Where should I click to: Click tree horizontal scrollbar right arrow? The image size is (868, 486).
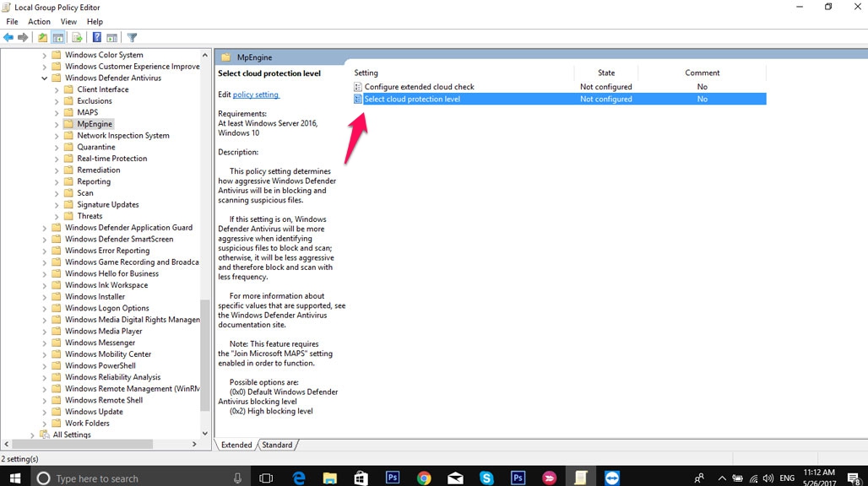tap(194, 444)
